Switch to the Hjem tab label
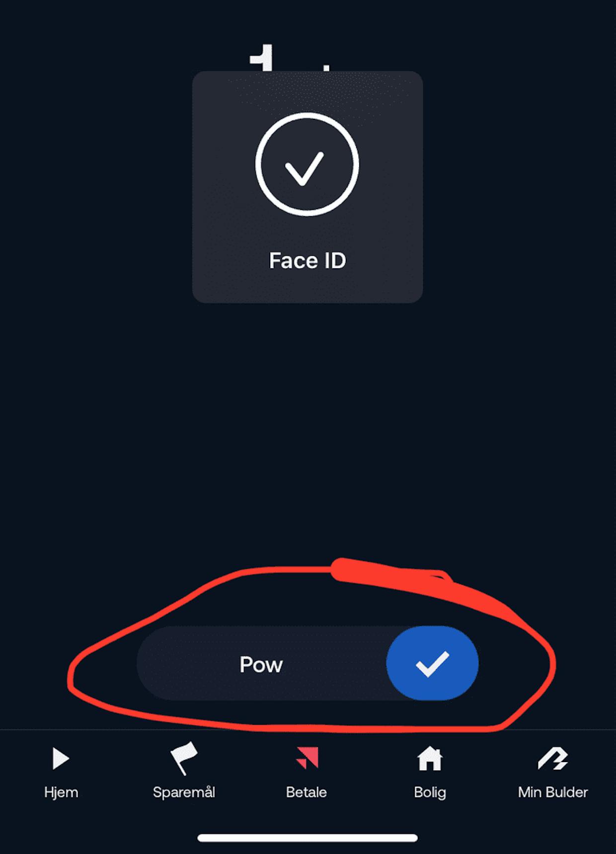The width and height of the screenshot is (616, 854). point(61,792)
